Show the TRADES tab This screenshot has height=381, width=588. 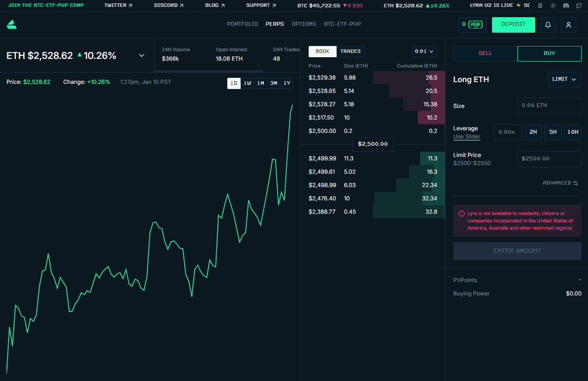pyautogui.click(x=350, y=52)
